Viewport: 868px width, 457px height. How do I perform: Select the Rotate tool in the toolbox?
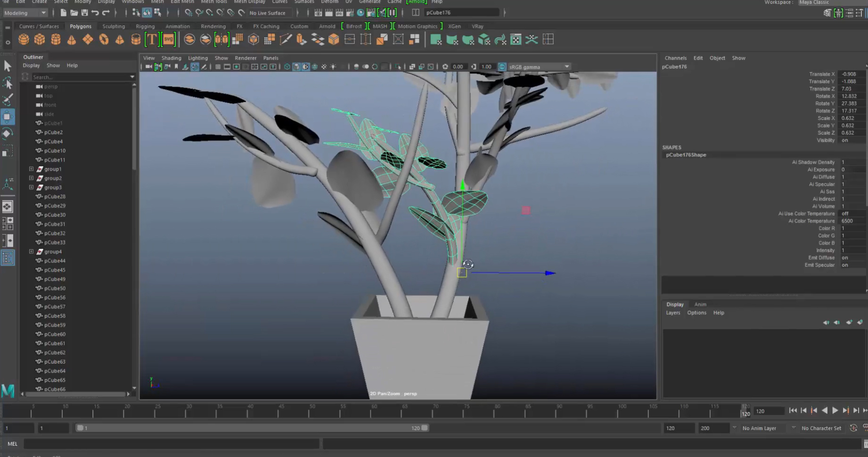tap(8, 133)
